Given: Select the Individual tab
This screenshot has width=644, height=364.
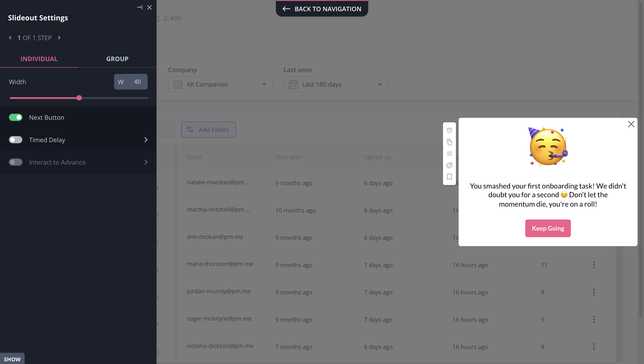Looking at the screenshot, I should coord(39,59).
